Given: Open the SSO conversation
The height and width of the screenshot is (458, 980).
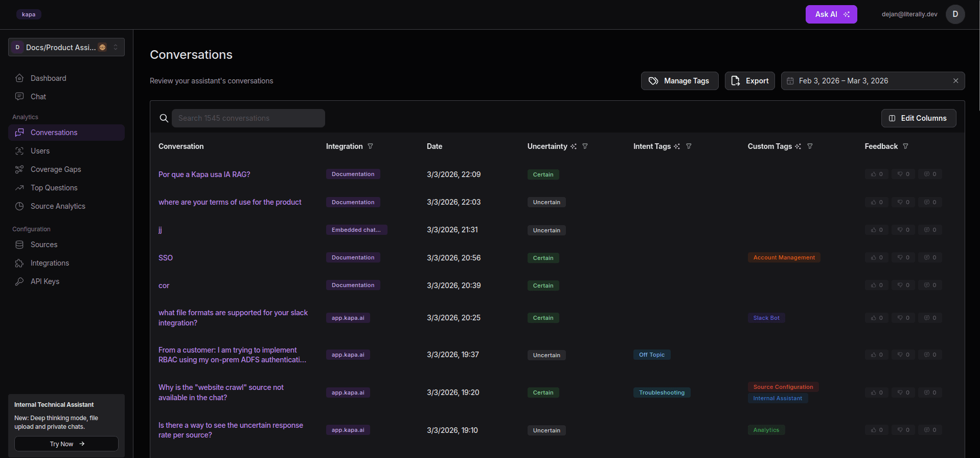Looking at the screenshot, I should click(x=166, y=258).
